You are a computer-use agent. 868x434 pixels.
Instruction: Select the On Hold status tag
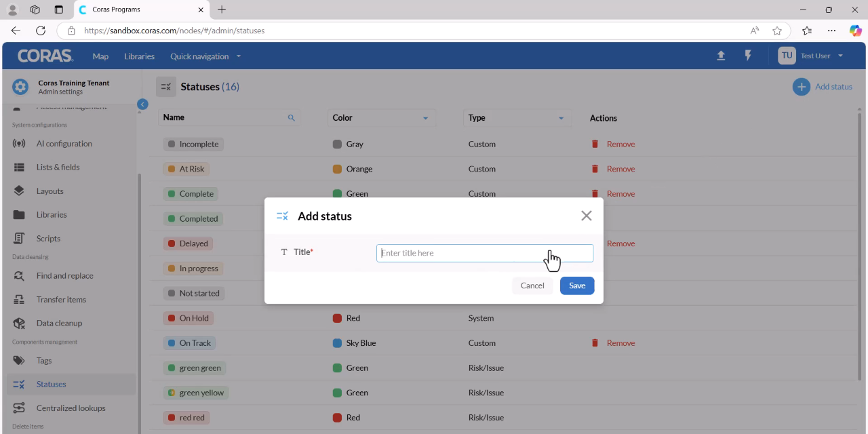[x=189, y=318]
